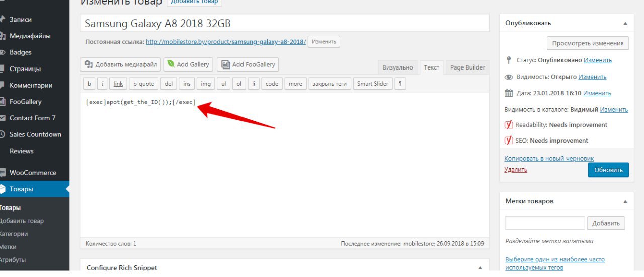644x277 pixels.
Task: Open Страницы menu item
Action: point(25,69)
